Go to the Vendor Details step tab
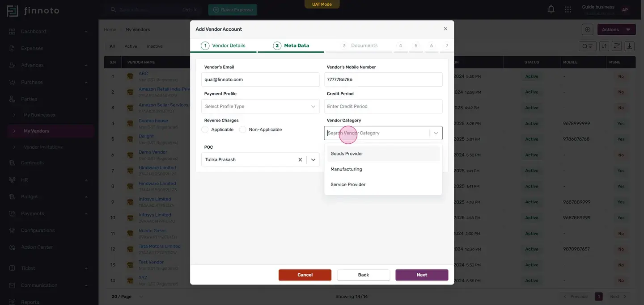Viewport: 644px width, 305px height. point(223,46)
